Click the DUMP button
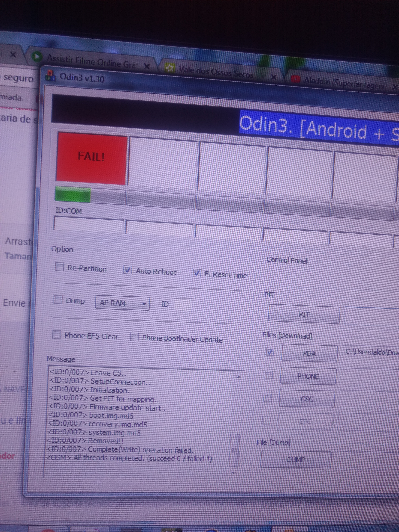Screen dimensions: 399x532 (296, 460)
